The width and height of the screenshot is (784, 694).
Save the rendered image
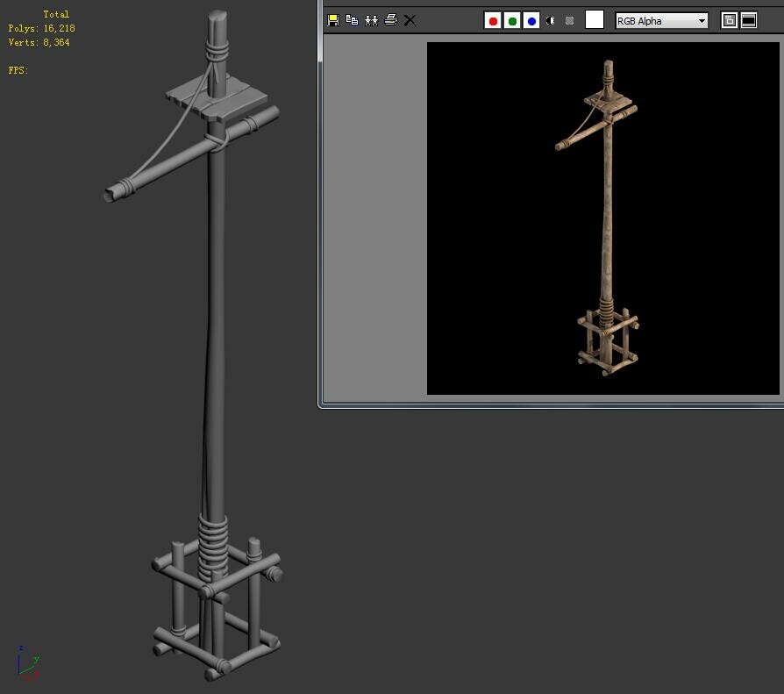pos(333,20)
